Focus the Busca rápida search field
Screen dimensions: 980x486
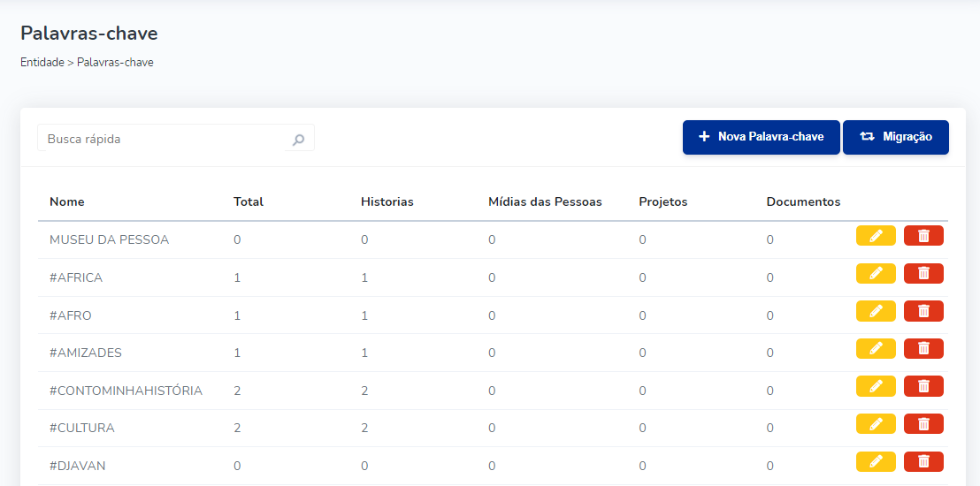click(x=176, y=138)
